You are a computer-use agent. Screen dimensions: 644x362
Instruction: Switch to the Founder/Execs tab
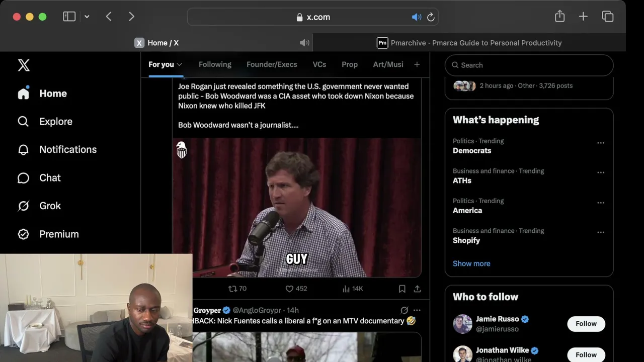tap(272, 64)
